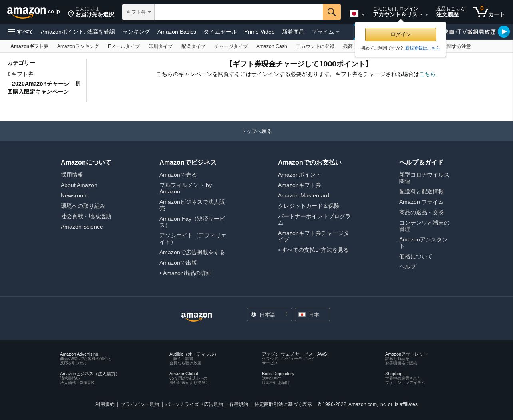Click globe language selector 日本語 in footer
513x420 pixels.
coord(269,315)
